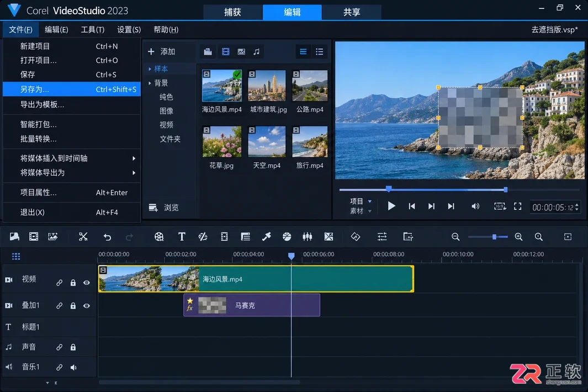The image size is (588, 392).
Task: Toggle lock on the 视频 track
Action: click(x=73, y=283)
